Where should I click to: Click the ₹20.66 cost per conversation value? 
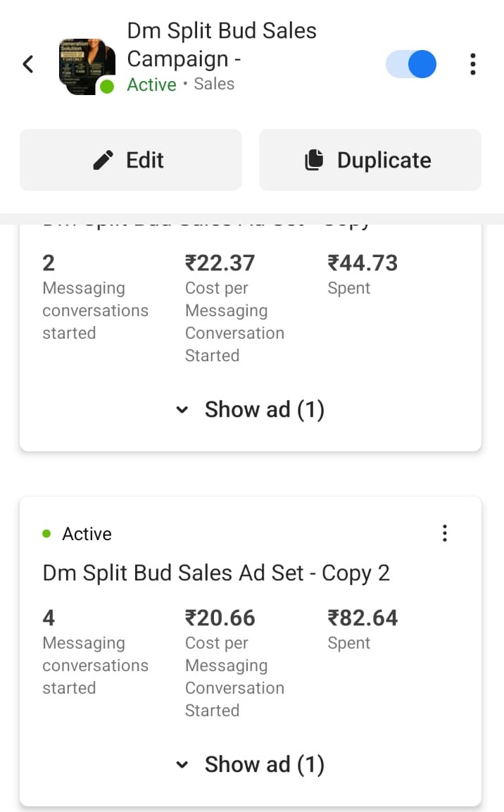coord(220,618)
